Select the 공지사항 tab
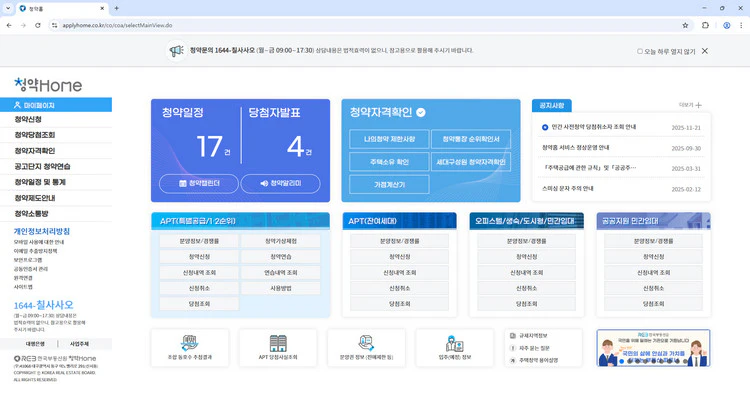The image size is (750, 403). click(x=552, y=105)
